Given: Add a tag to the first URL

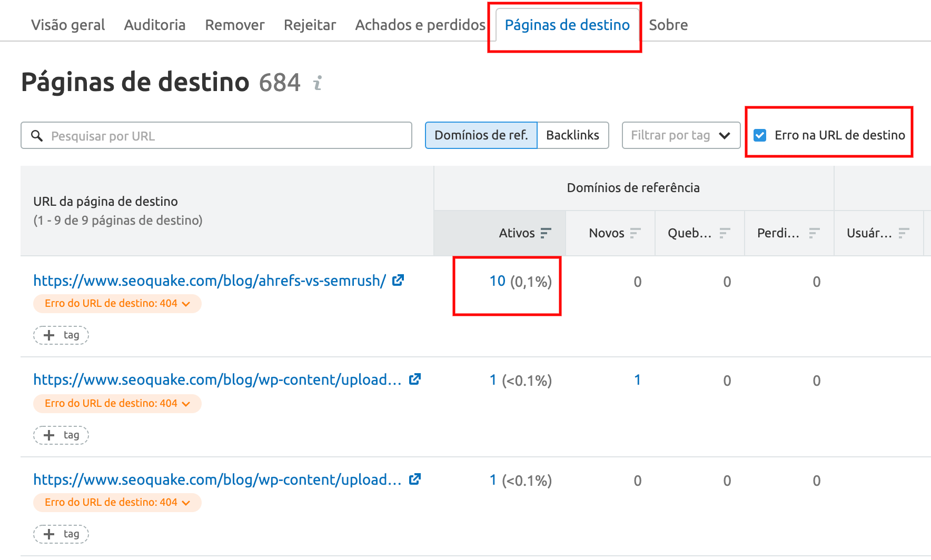Looking at the screenshot, I should click(61, 335).
